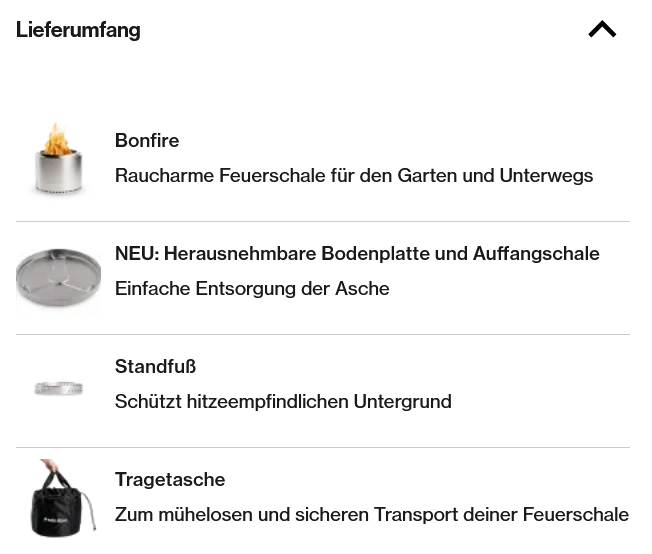Click the divider line below the Bodenplatte row

(x=323, y=334)
